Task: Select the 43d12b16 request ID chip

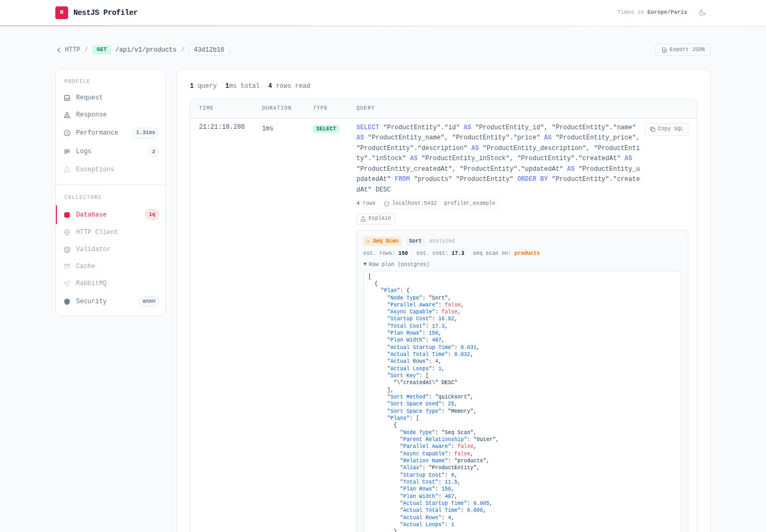Action: pos(209,50)
